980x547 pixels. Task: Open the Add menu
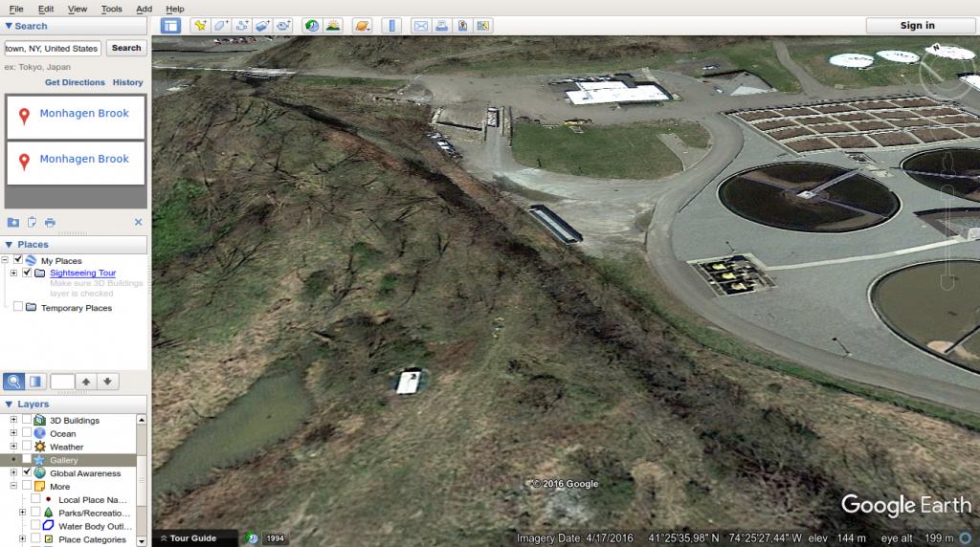coord(144,9)
